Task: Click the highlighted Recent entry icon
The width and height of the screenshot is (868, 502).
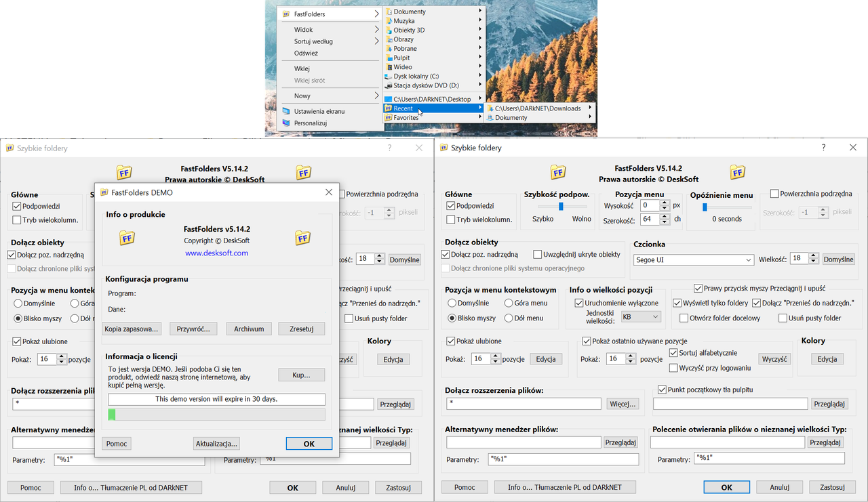Action: [x=389, y=108]
